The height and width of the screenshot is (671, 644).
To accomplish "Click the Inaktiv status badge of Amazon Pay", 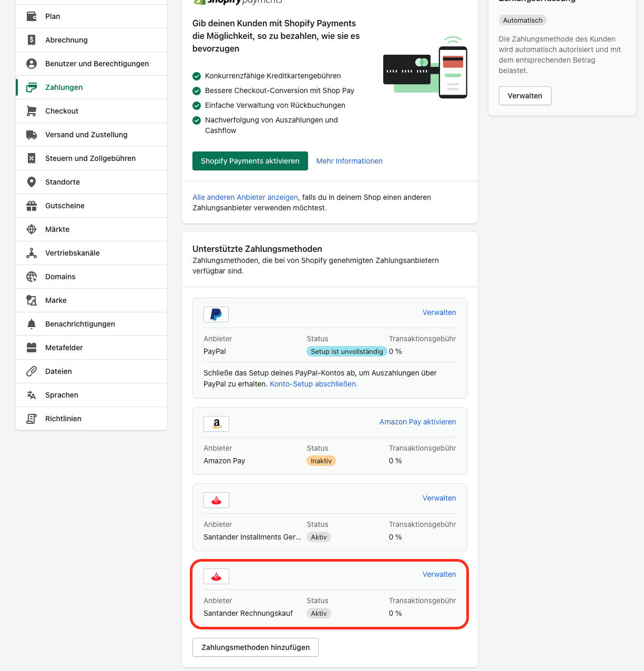I will 321,461.
